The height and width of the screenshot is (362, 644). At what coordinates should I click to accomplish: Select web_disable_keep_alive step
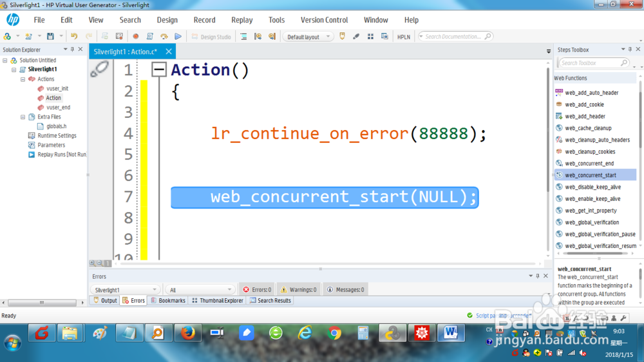tap(592, 187)
